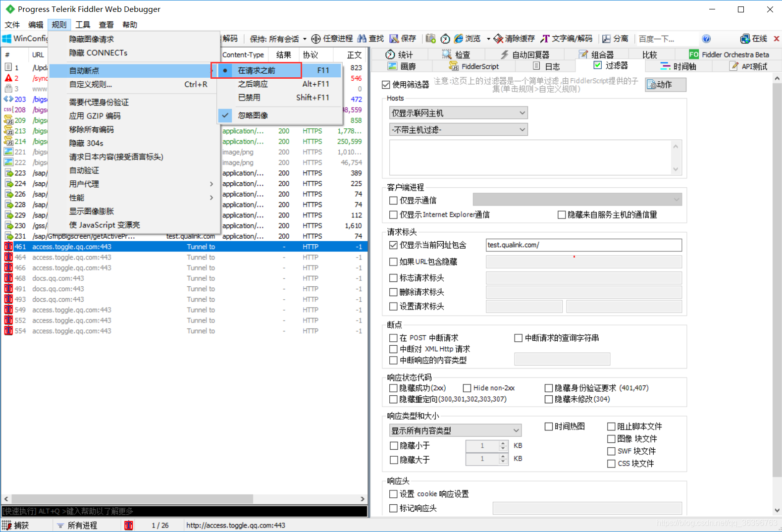Click the 保存 (Save) toolbar icon
This screenshot has height=532, width=782.
pos(394,39)
